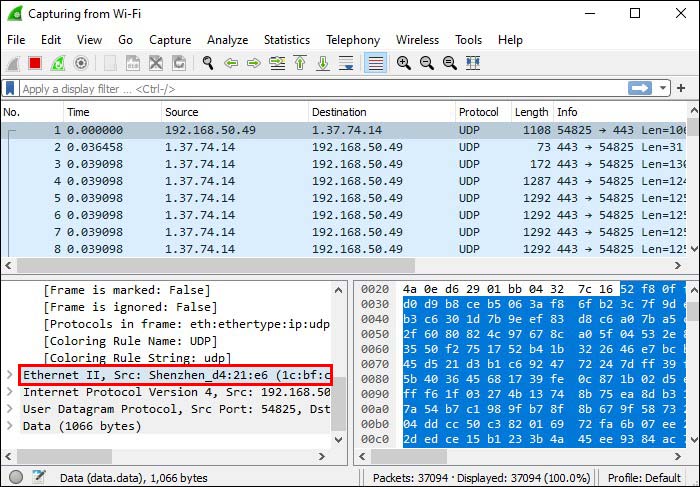Toggle auto scroll during live capture
Screen dimensions: 700x487
pyautogui.click(x=346, y=63)
